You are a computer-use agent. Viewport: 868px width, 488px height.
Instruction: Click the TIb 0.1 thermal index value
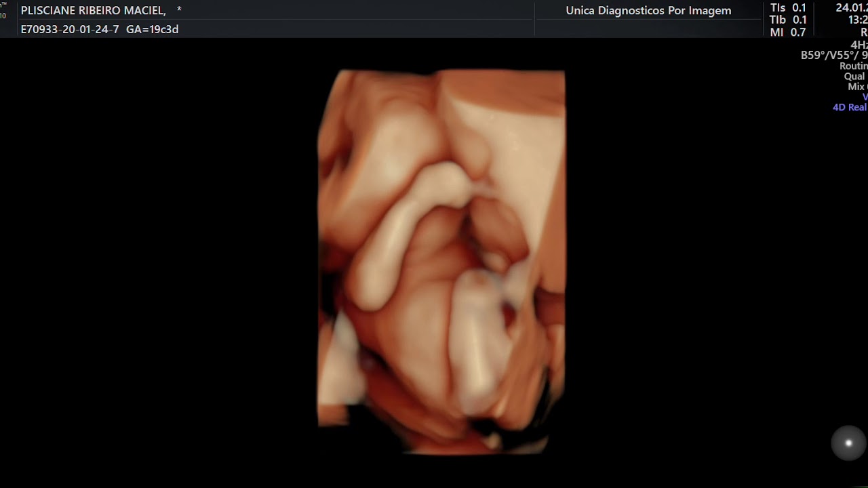[788, 20]
